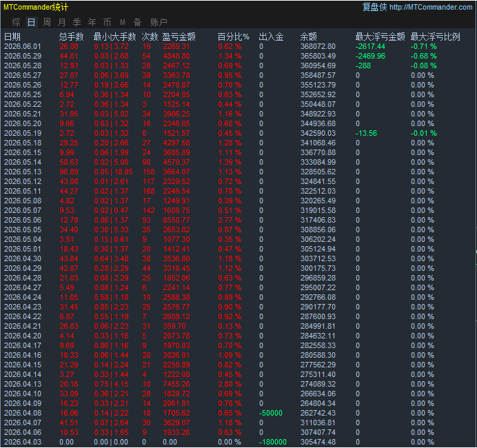The image size is (477, 448).
Task: Click the 总手数 column header
Action: tap(71, 37)
